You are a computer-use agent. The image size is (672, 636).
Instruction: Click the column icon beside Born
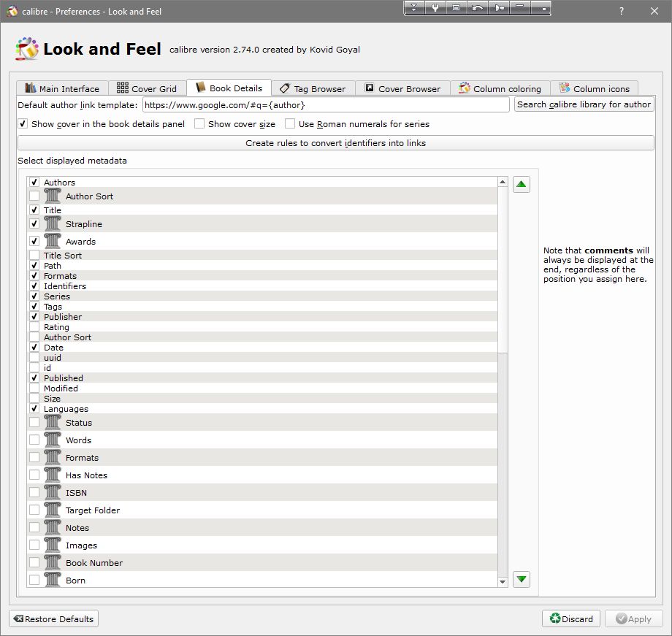53,580
